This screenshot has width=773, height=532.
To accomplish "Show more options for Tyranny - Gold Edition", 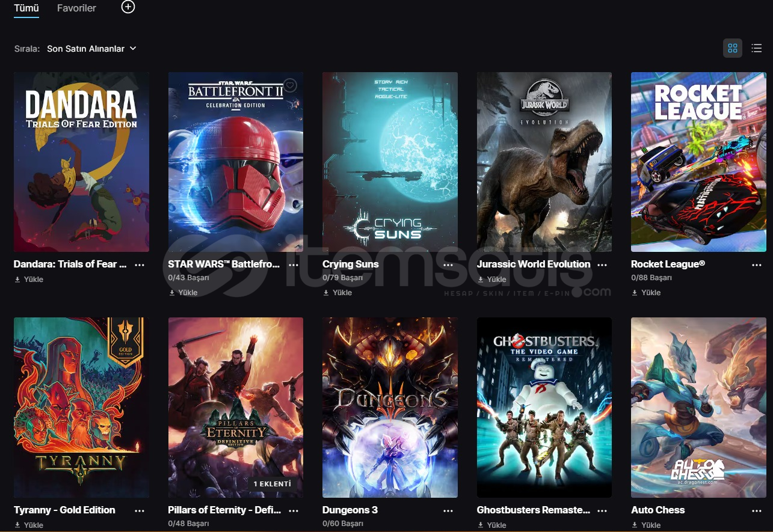I will point(140,510).
